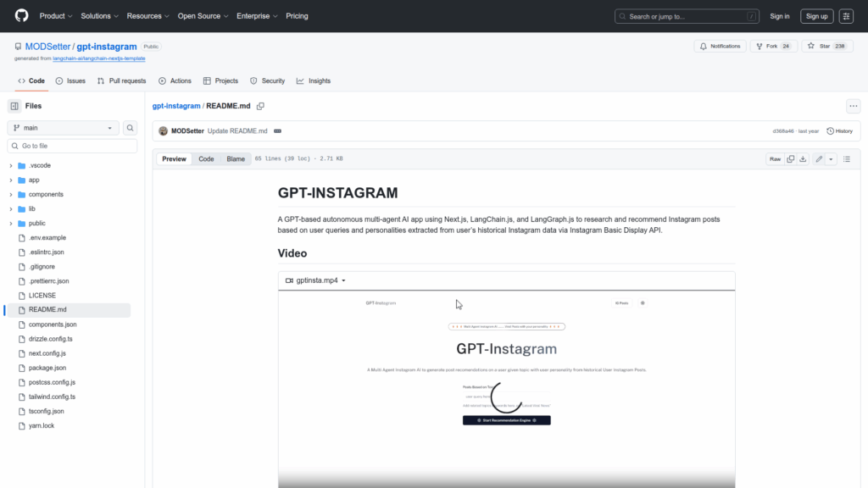Screen dimensions: 868x488
Task: Open the yarn.lock file
Action: [x=42, y=426]
